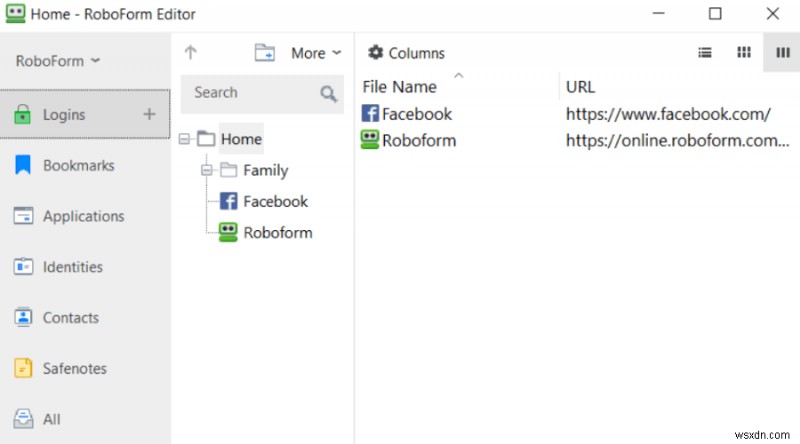The image size is (800, 444).
Task: Select Roboform login in folder tree
Action: pos(278,233)
